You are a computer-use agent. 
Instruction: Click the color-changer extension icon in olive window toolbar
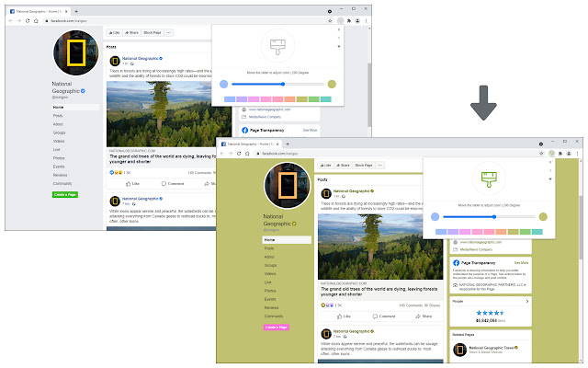pos(551,154)
